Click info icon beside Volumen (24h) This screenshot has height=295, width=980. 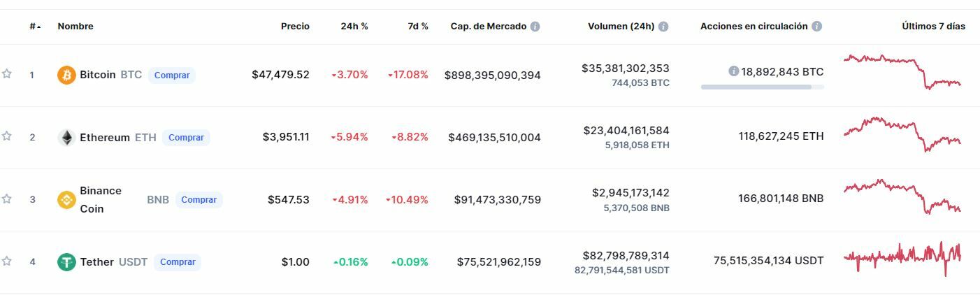(663, 27)
